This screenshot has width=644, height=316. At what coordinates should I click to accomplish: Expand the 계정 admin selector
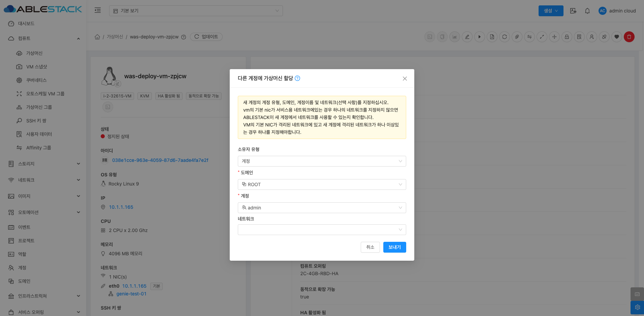321,208
